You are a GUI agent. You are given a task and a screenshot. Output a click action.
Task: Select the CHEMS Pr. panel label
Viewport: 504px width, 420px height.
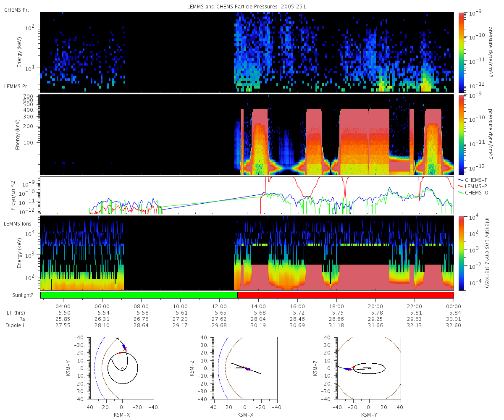click(x=16, y=10)
